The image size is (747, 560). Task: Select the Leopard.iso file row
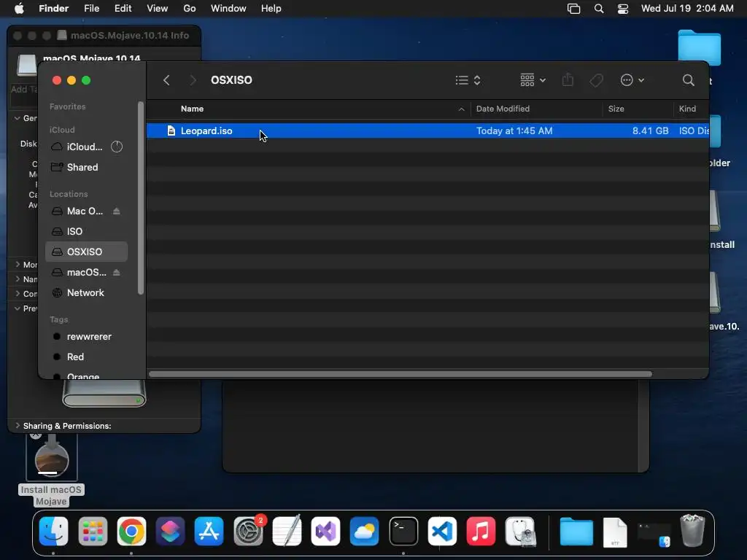[x=427, y=131]
